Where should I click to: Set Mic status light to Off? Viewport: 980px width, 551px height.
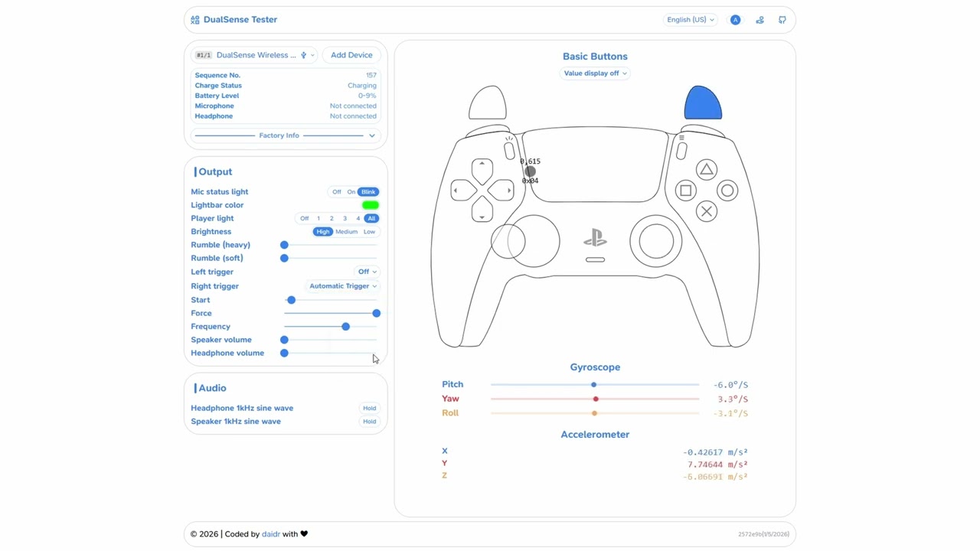point(337,192)
